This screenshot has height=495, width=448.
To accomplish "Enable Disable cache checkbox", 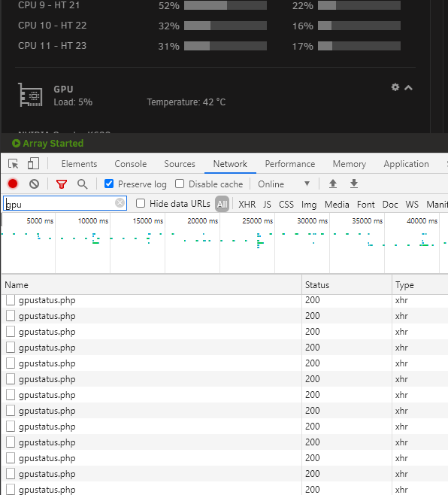I will pos(180,184).
